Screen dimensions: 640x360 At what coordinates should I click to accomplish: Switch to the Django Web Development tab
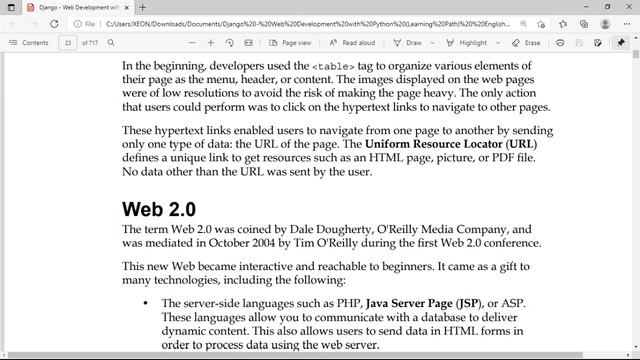coord(78,7)
